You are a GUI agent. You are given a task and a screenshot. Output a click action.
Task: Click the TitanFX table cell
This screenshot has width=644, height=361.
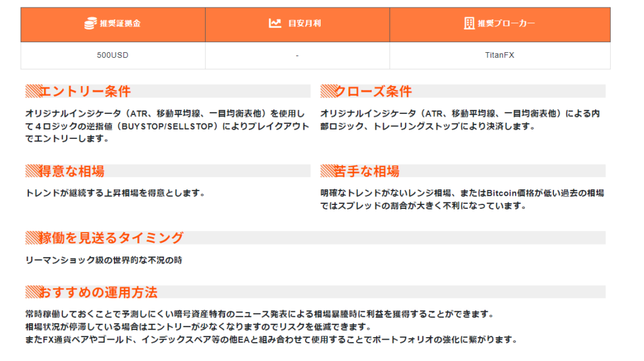pos(499,55)
